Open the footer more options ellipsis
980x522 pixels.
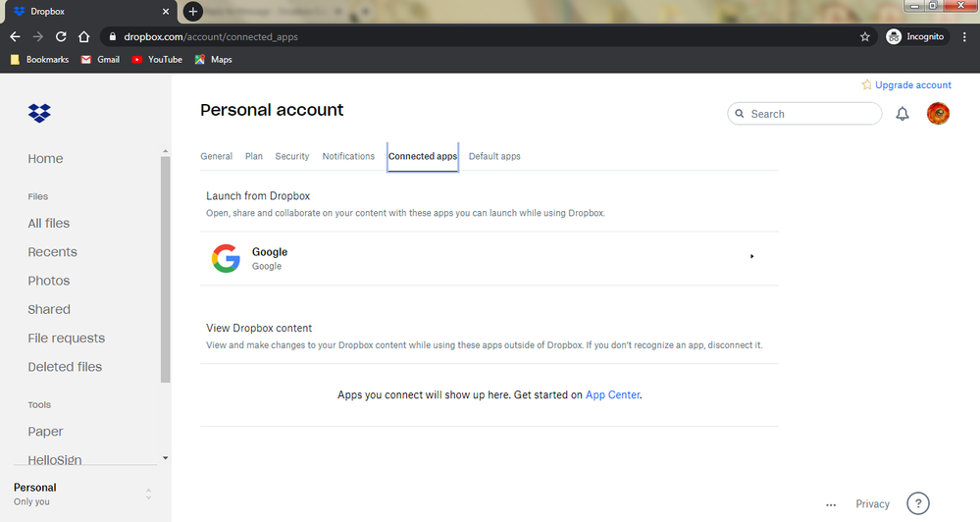pos(831,504)
